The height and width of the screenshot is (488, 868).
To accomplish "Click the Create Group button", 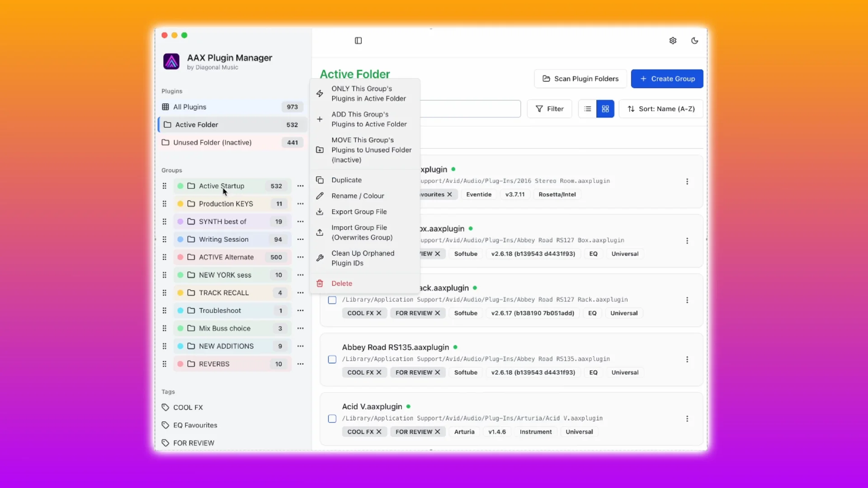I will coord(667,79).
